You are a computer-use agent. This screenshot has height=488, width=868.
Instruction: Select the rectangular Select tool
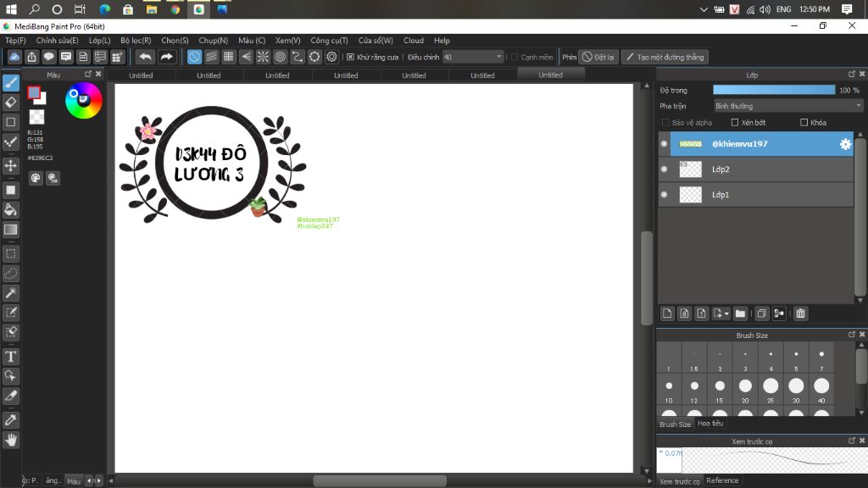[11, 254]
